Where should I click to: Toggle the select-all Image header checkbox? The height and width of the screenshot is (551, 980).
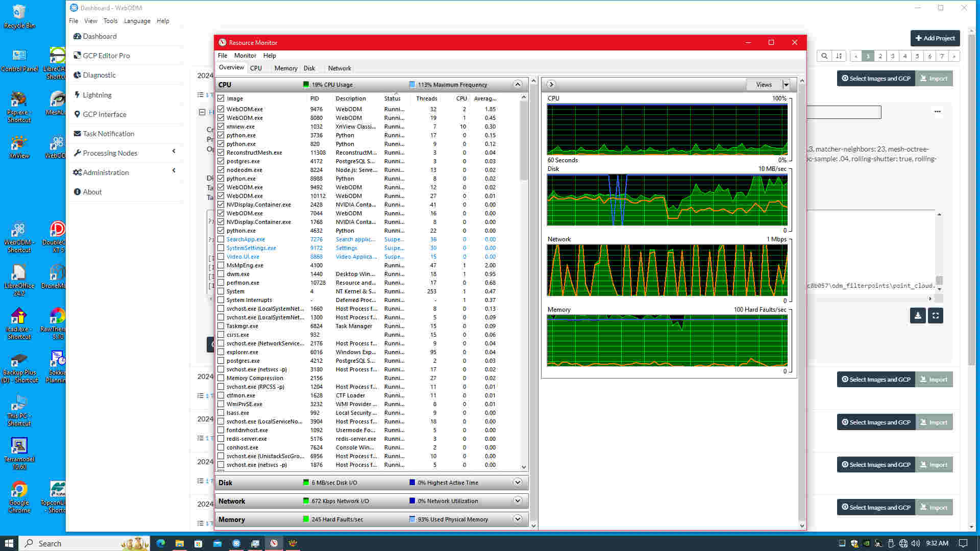pos(221,98)
